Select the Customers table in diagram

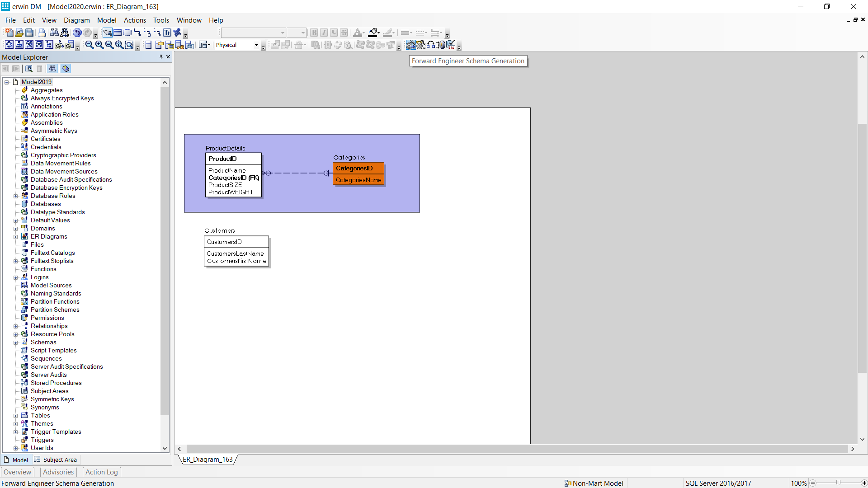[236, 251]
